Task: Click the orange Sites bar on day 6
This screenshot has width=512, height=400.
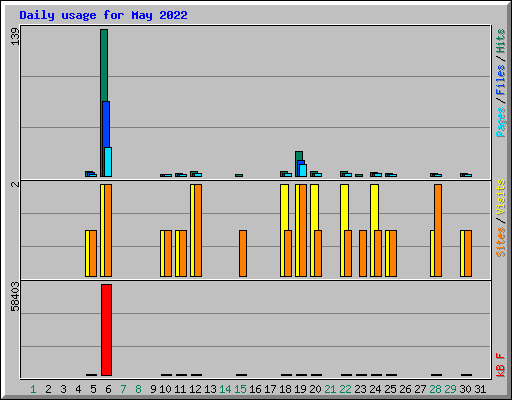Action: (108, 230)
